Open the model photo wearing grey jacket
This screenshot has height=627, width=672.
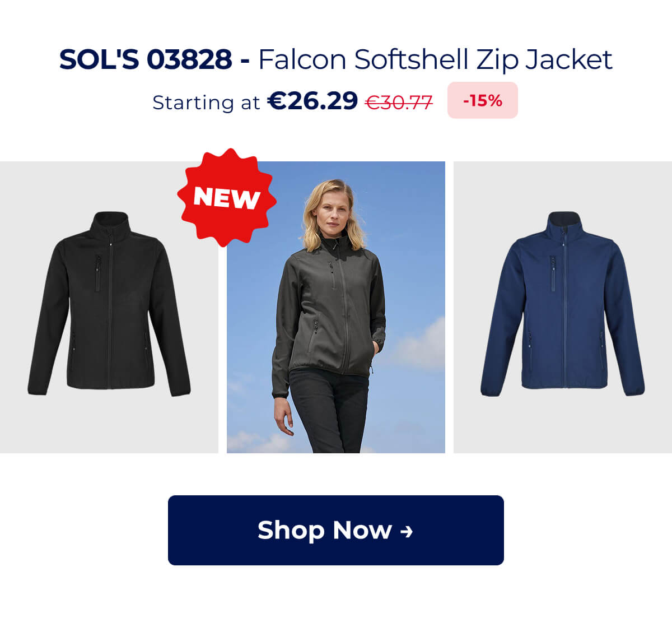coord(336,307)
